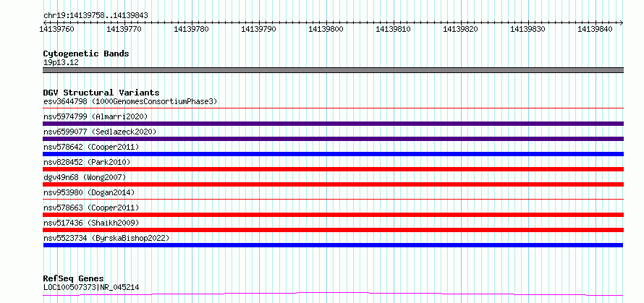This screenshot has height=303, width=644.
Task: Click the magenta LOC100507373 gene line
Action: point(333,294)
